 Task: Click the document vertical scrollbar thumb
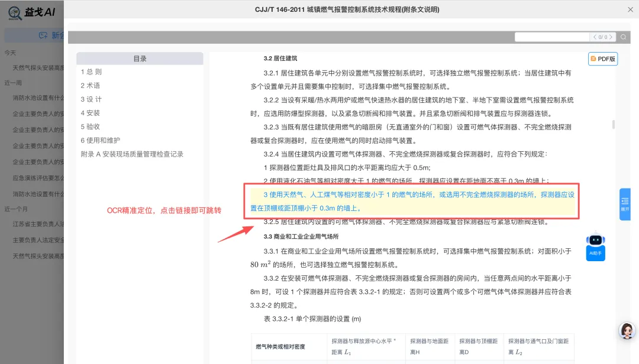614,124
